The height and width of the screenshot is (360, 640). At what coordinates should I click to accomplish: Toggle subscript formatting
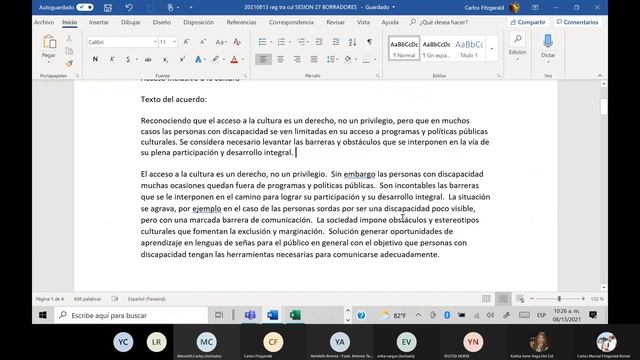click(x=165, y=60)
